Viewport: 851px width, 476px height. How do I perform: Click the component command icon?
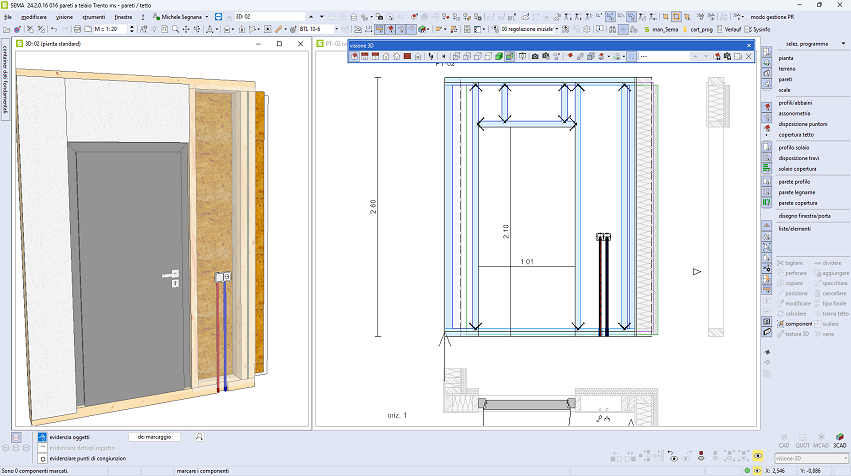pos(781,324)
